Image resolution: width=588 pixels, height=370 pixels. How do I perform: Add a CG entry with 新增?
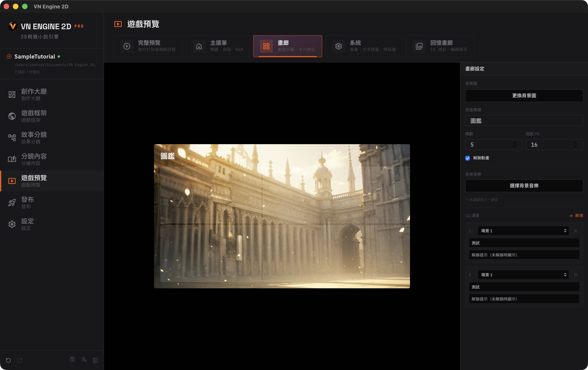point(576,216)
